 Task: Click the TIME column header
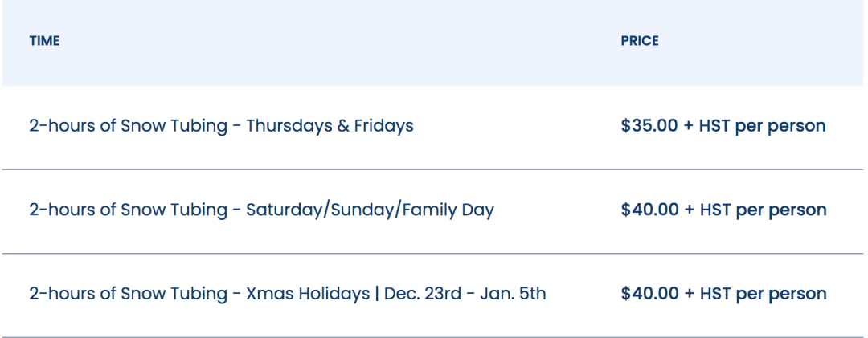click(44, 41)
